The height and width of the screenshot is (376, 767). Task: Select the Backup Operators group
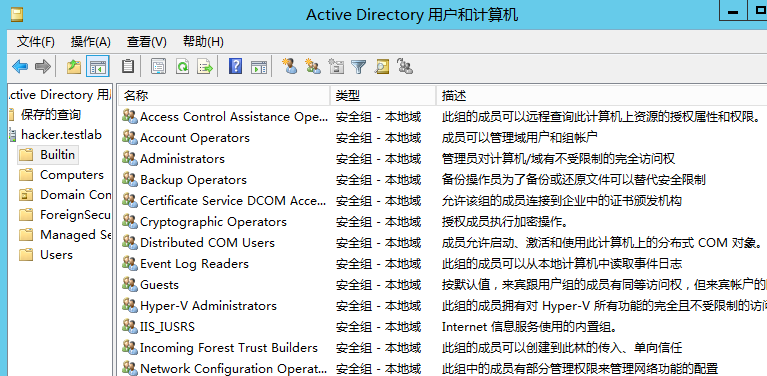tap(193, 180)
